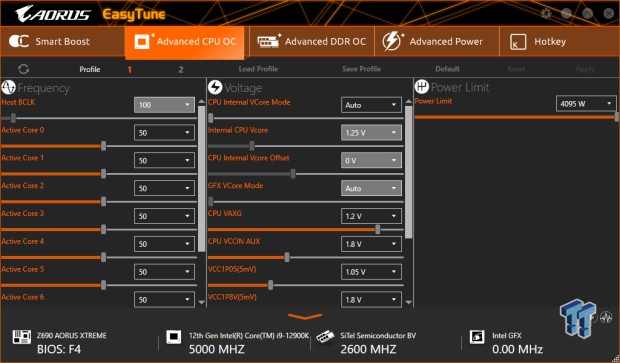Click Load Profile
The image size is (620, 363).
click(x=258, y=69)
